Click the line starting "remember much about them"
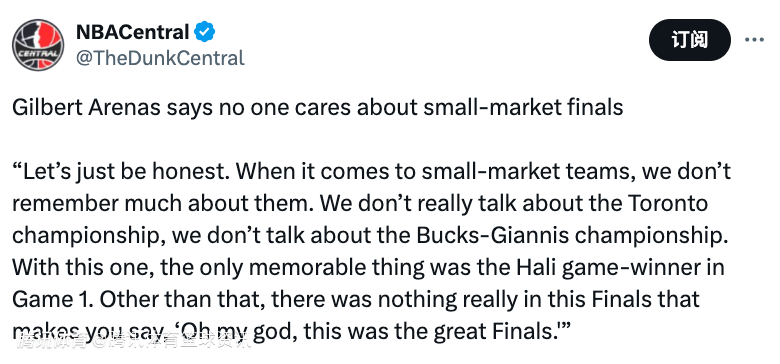The height and width of the screenshot is (364, 780). click(x=360, y=203)
